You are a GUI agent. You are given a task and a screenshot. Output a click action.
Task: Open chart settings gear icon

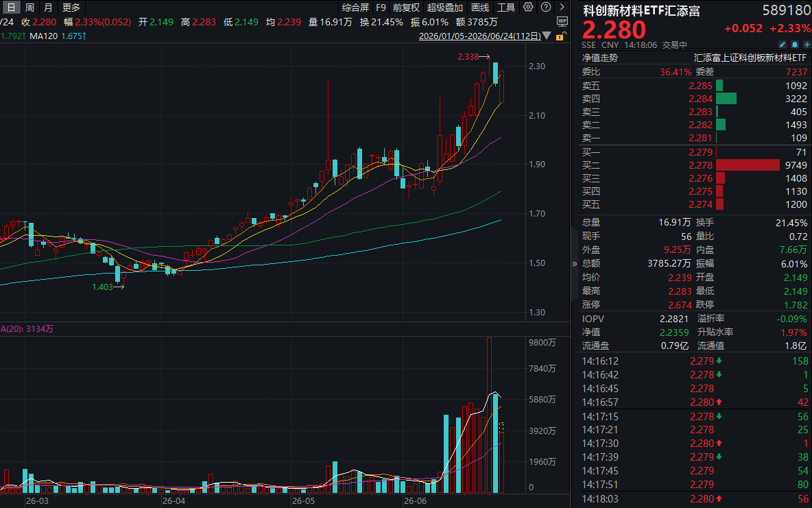point(527,8)
